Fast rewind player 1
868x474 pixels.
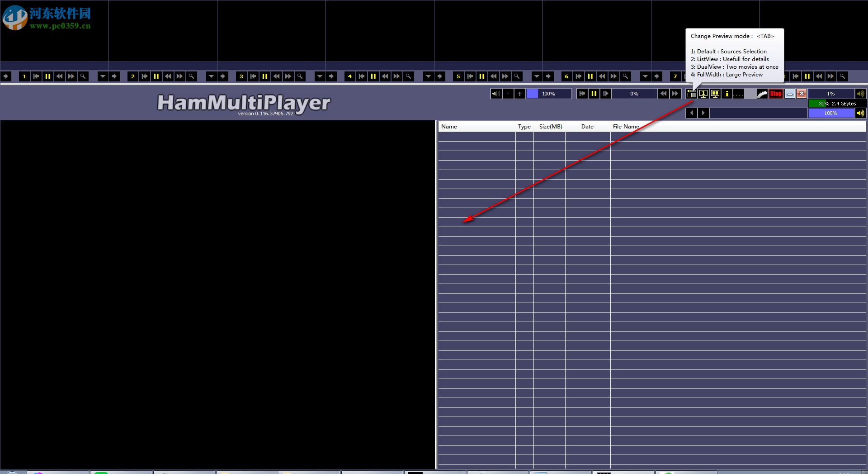(60, 76)
